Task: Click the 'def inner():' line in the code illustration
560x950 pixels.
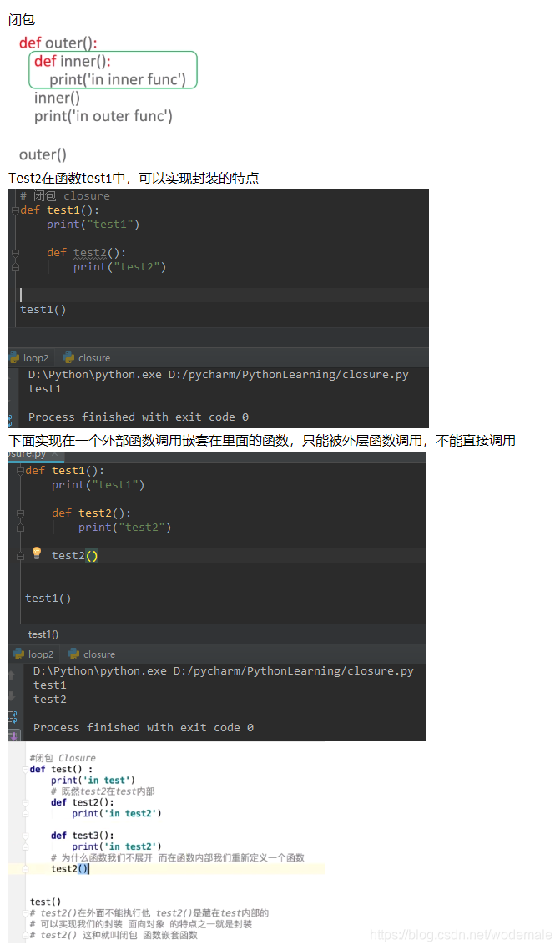Action: (72, 61)
